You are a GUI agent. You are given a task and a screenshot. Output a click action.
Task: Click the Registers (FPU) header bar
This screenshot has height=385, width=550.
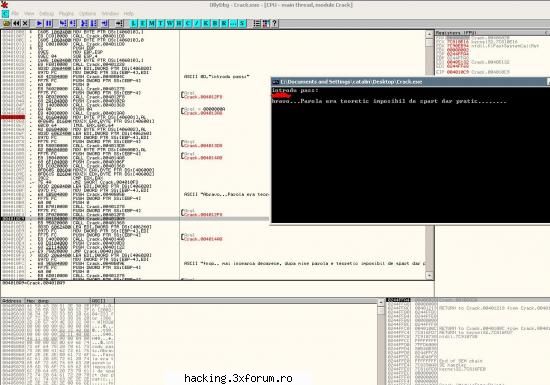tap(492, 33)
